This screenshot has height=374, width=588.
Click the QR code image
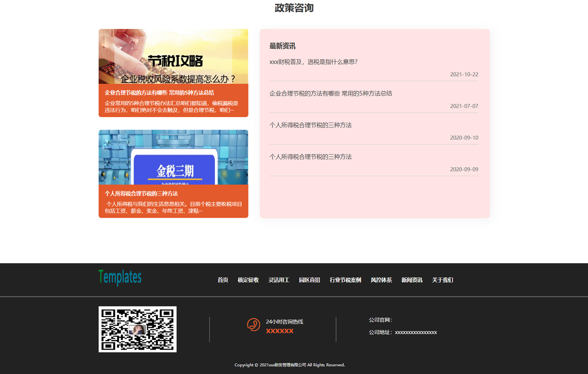click(137, 329)
